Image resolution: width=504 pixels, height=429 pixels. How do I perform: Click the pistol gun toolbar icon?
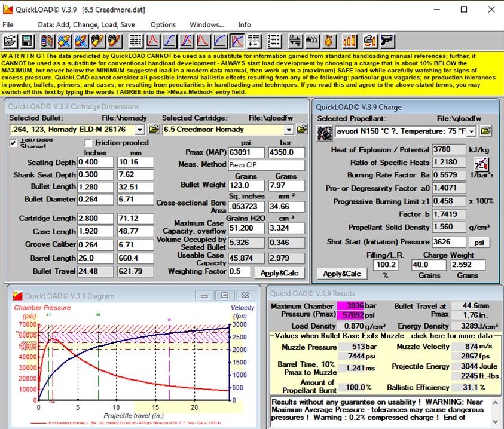[387, 41]
